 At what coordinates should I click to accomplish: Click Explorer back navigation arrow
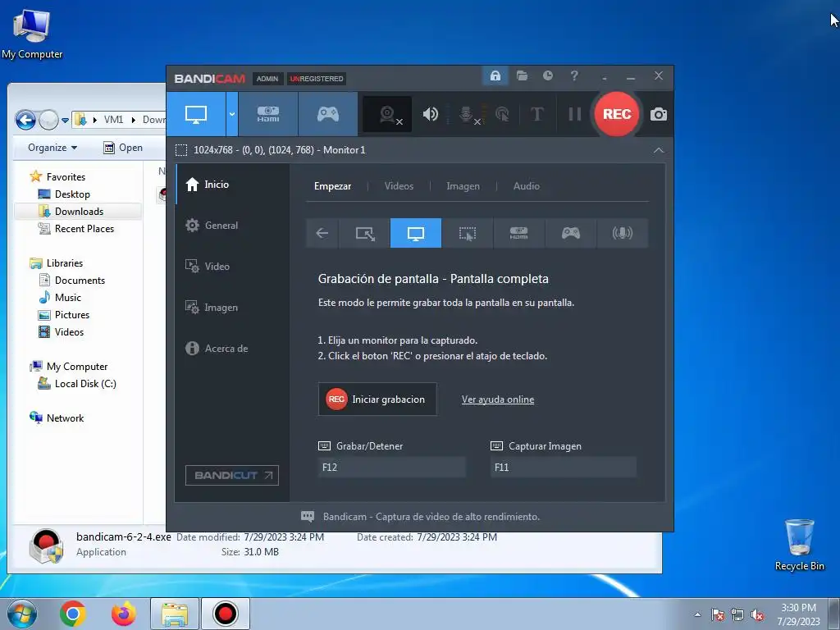coord(25,120)
